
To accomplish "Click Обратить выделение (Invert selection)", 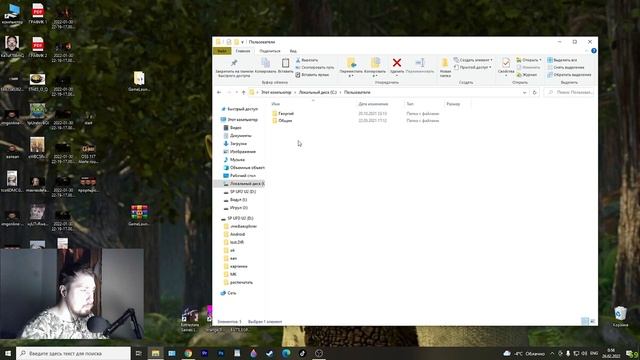I will point(569,75).
